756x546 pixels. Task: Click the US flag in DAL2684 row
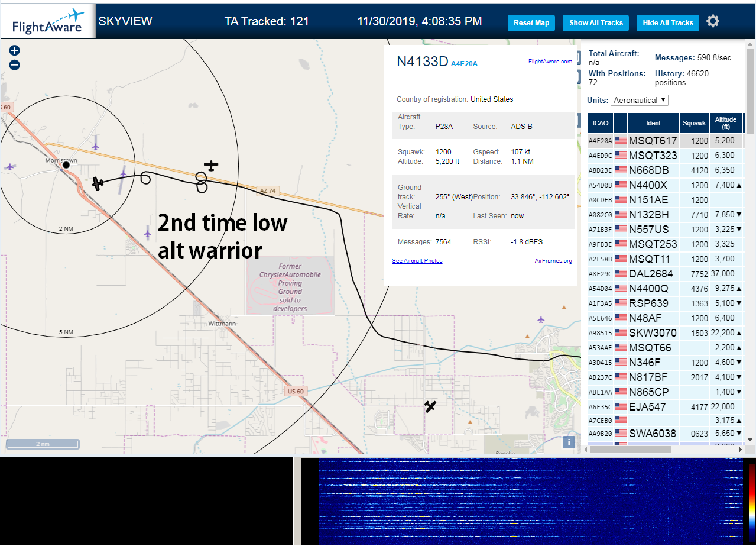pyautogui.click(x=621, y=274)
